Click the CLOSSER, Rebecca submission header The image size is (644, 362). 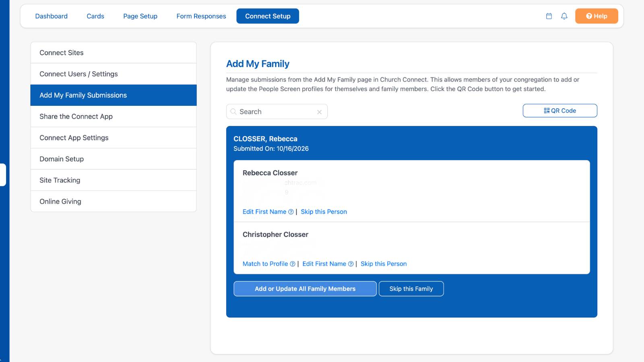point(265,139)
